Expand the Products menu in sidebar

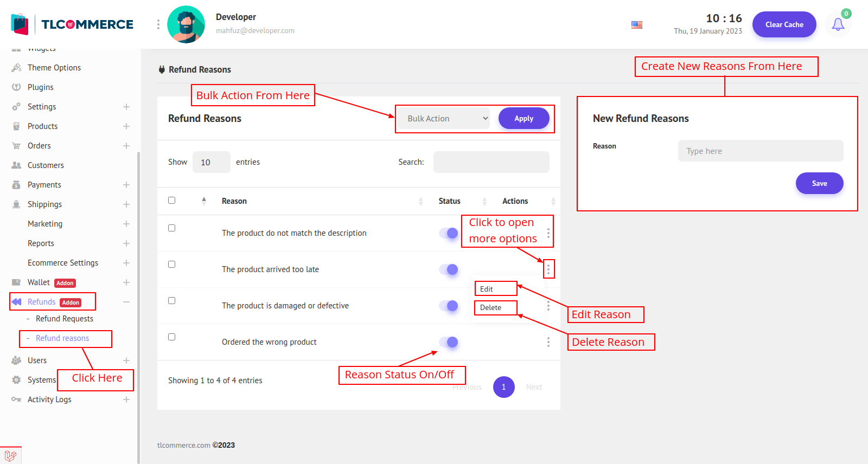(126, 126)
